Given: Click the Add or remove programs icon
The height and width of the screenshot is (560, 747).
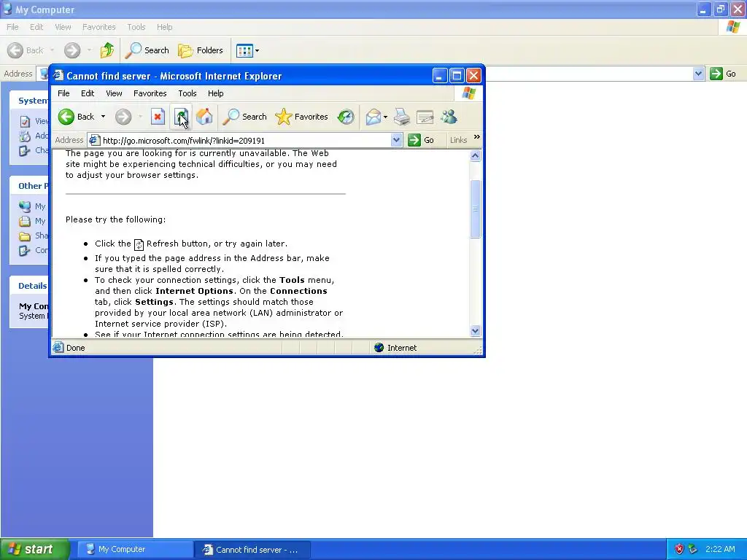Looking at the screenshot, I should click(25, 136).
